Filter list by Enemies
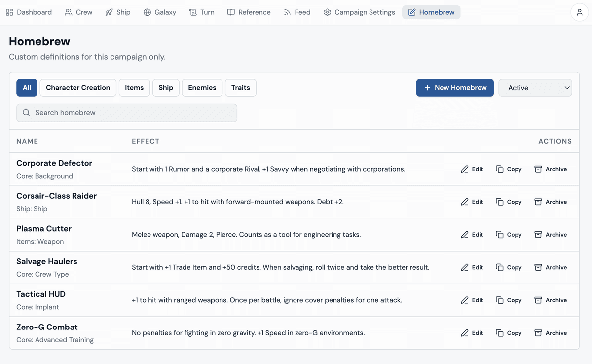This screenshot has width=592, height=364. pyautogui.click(x=202, y=88)
